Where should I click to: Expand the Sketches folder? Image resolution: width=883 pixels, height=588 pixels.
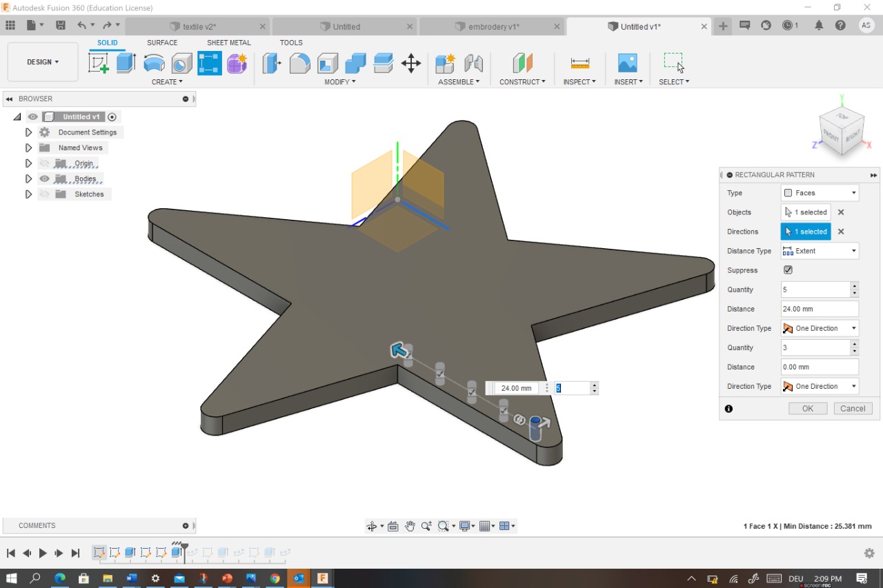(x=28, y=194)
